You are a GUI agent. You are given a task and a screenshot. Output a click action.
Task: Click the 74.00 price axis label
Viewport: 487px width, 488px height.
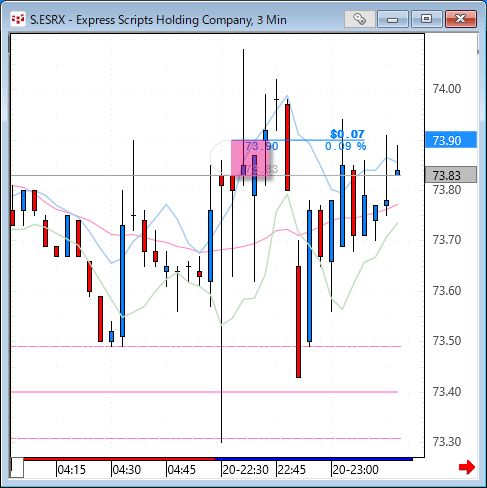pyautogui.click(x=447, y=89)
